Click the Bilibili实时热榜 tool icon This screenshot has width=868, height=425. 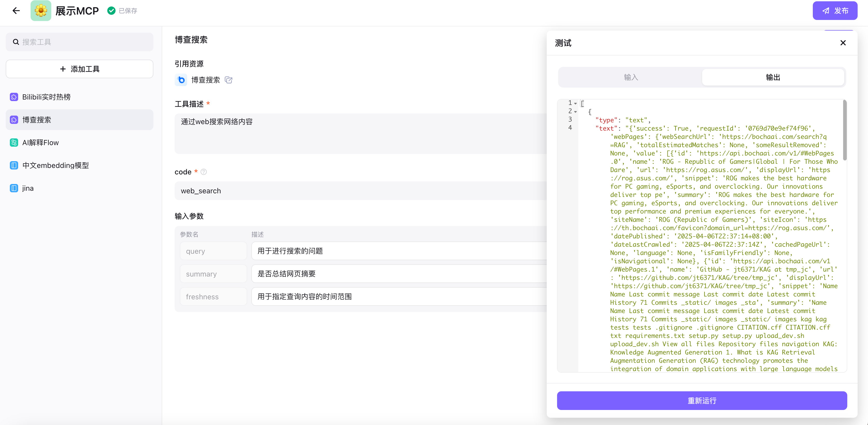pyautogui.click(x=14, y=97)
